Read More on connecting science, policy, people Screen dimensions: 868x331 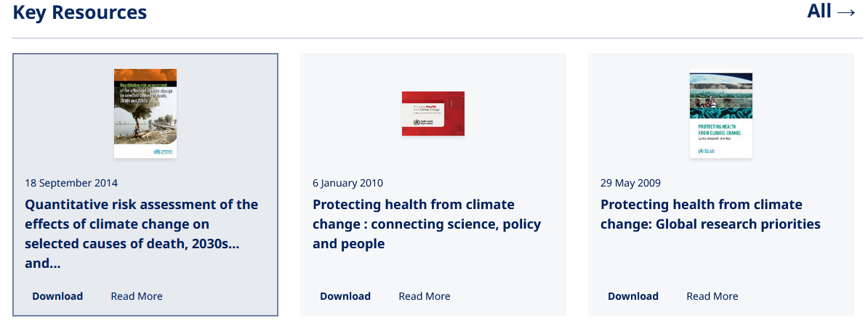[x=425, y=296]
